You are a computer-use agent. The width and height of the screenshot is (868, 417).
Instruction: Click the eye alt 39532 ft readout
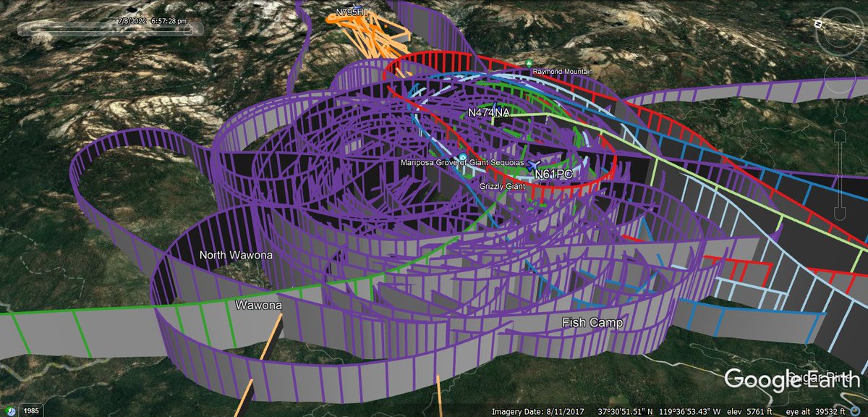(x=816, y=411)
